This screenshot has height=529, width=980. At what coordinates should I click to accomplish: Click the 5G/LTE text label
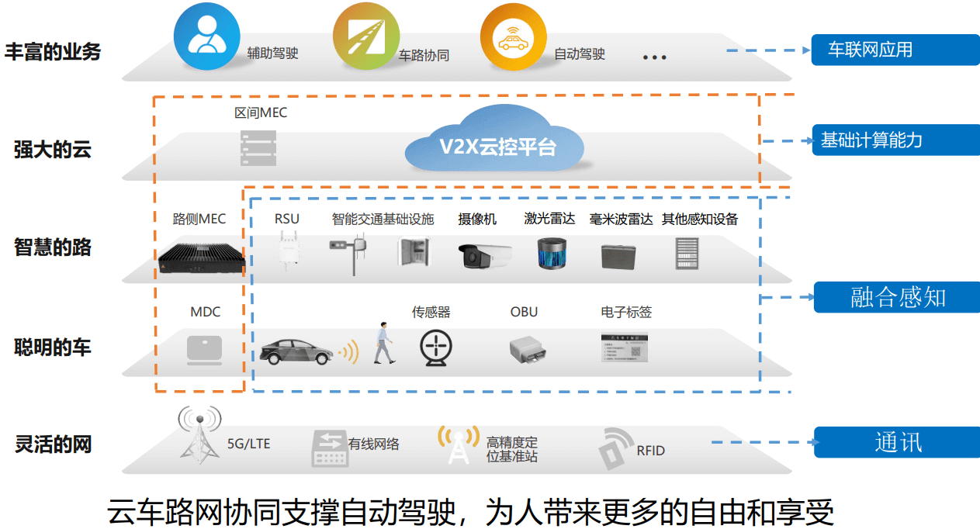click(x=249, y=444)
